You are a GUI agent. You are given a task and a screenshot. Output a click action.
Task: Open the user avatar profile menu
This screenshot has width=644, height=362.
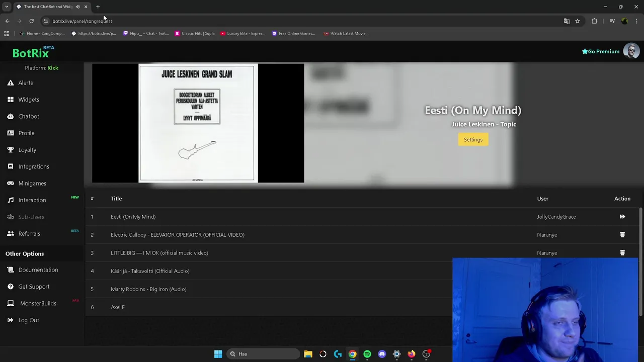tap(631, 51)
